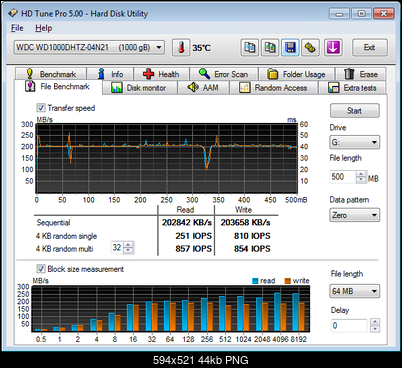The height and width of the screenshot is (368, 402).
Task: Maximize the HD Tune Pro window
Action: click(x=361, y=14)
